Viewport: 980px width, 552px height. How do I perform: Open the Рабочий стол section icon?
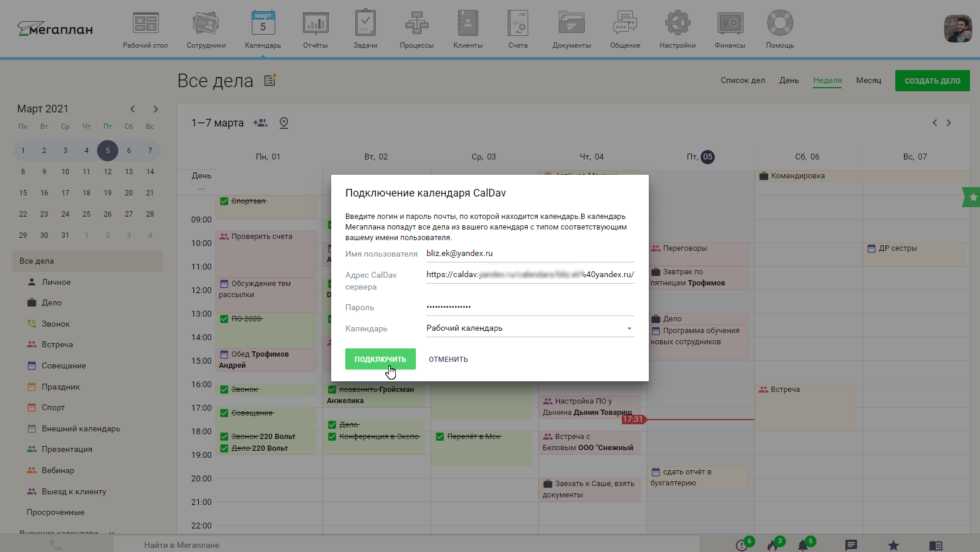pyautogui.click(x=145, y=24)
